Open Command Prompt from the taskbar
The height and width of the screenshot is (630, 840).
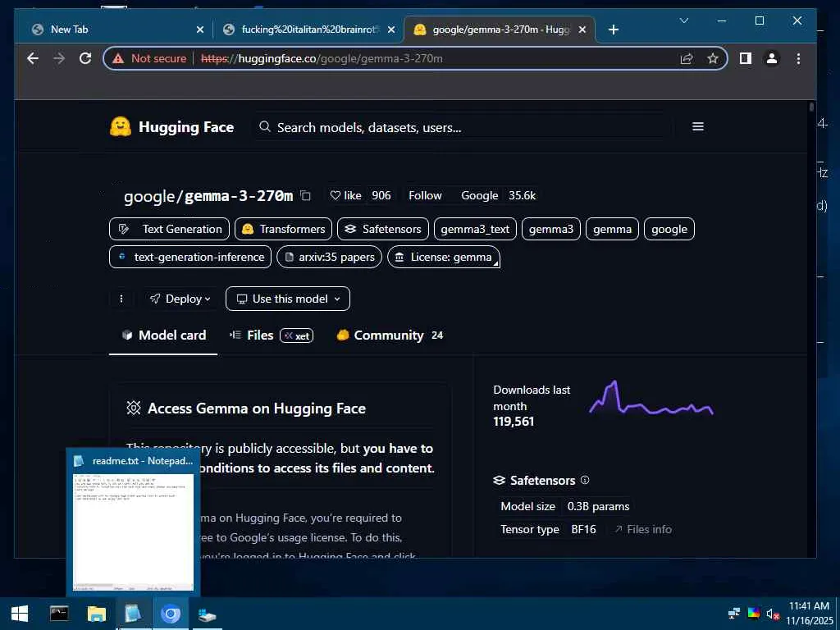point(59,614)
